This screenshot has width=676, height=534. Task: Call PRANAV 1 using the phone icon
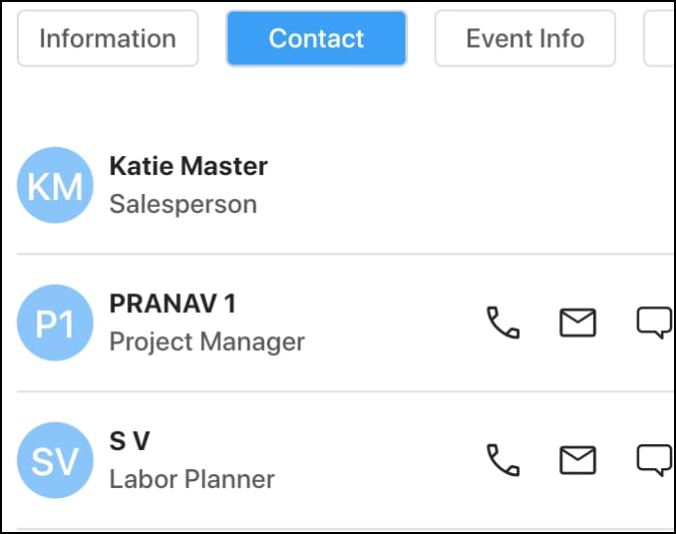point(503,323)
